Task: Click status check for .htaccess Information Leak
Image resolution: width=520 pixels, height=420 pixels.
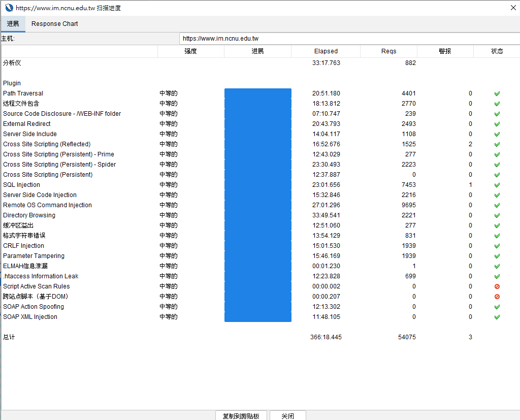Action: (x=497, y=276)
